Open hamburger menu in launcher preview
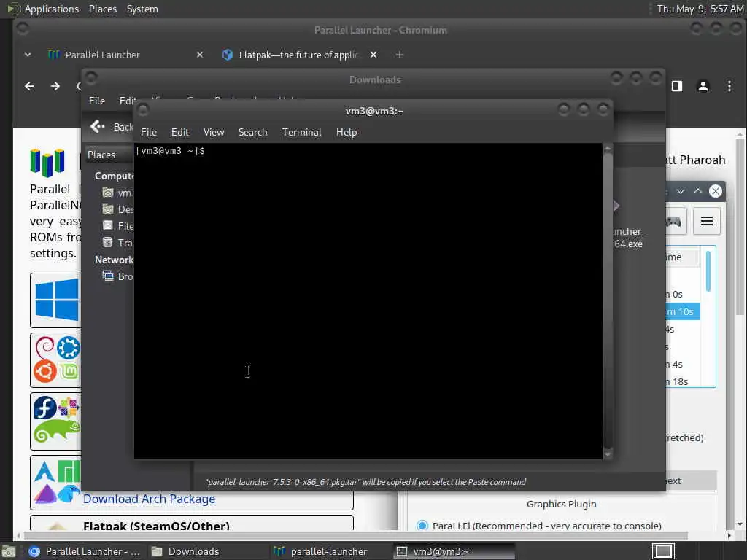Image resolution: width=747 pixels, height=560 pixels. [x=706, y=221]
